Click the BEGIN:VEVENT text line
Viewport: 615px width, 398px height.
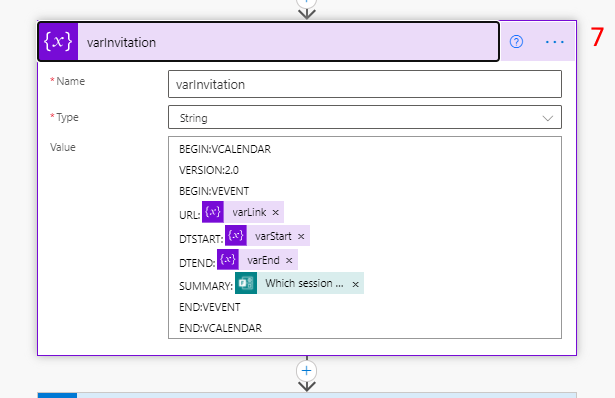tap(214, 191)
